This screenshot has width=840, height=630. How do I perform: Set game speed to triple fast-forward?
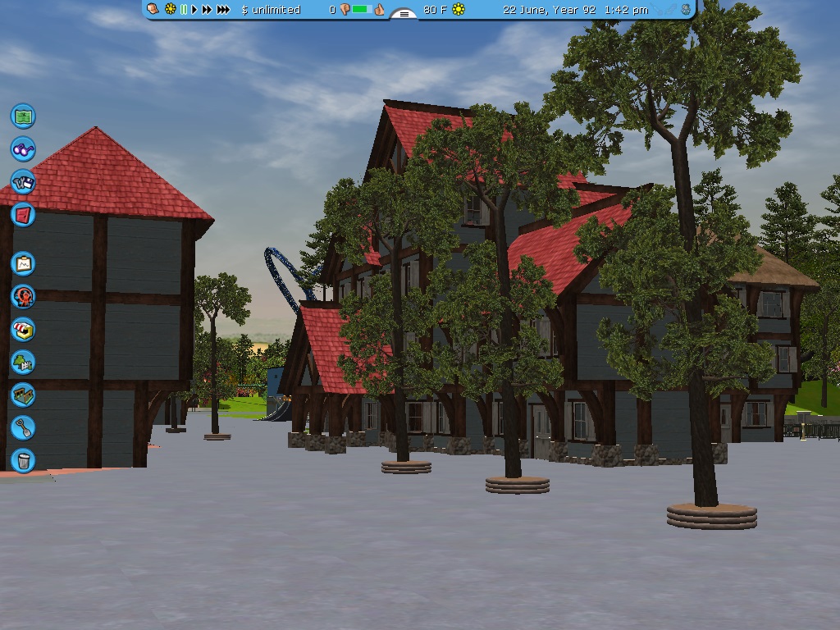(x=223, y=10)
